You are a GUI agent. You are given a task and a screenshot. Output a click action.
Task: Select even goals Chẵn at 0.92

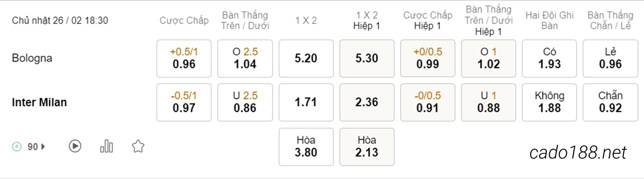tap(610, 102)
